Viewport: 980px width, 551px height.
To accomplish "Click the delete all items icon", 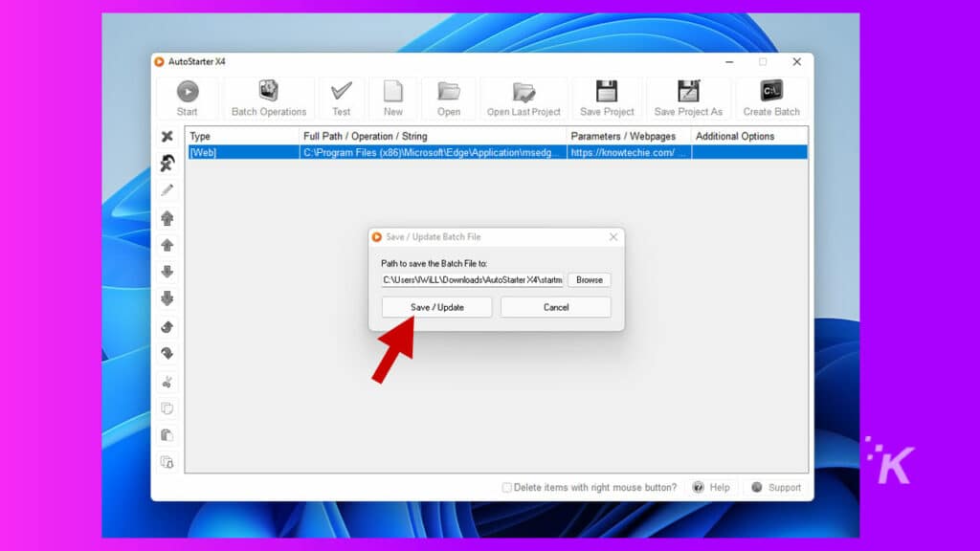I will (x=167, y=163).
